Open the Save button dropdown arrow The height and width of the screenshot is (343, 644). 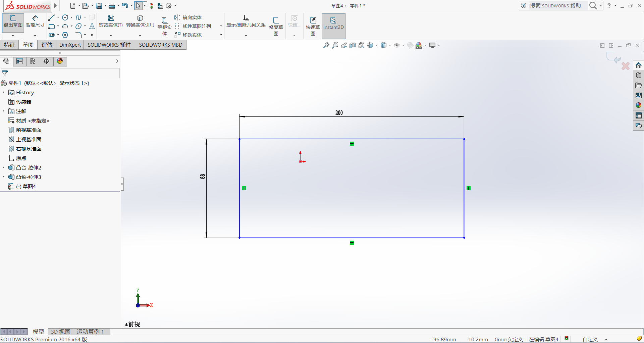coord(105,6)
